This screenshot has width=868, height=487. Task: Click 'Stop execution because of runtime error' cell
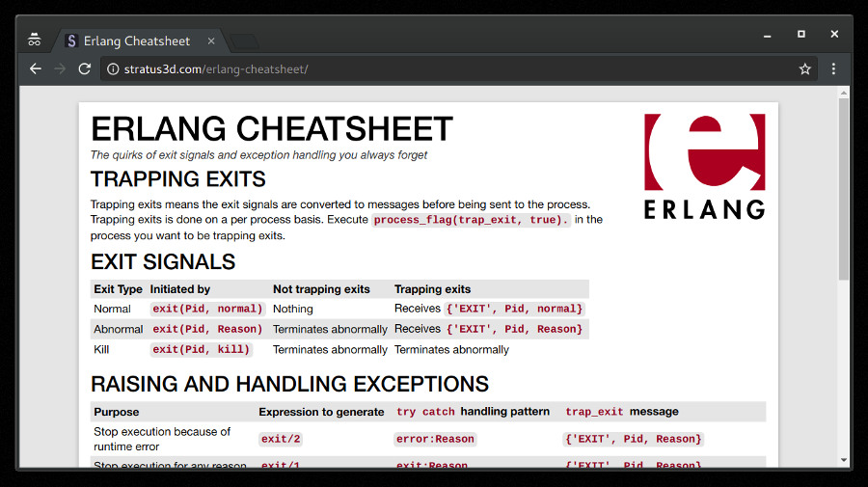tap(162, 439)
